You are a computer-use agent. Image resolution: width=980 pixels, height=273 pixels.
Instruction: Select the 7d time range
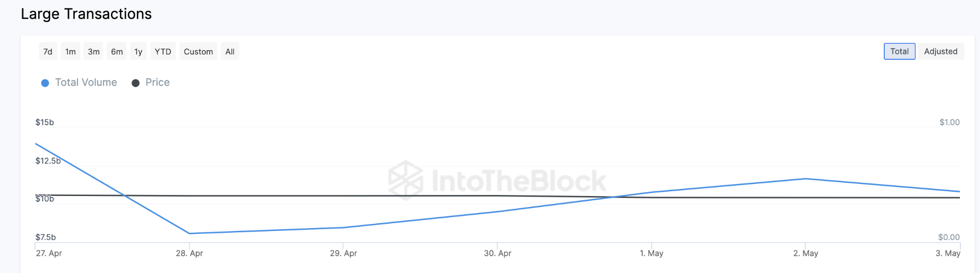(48, 52)
